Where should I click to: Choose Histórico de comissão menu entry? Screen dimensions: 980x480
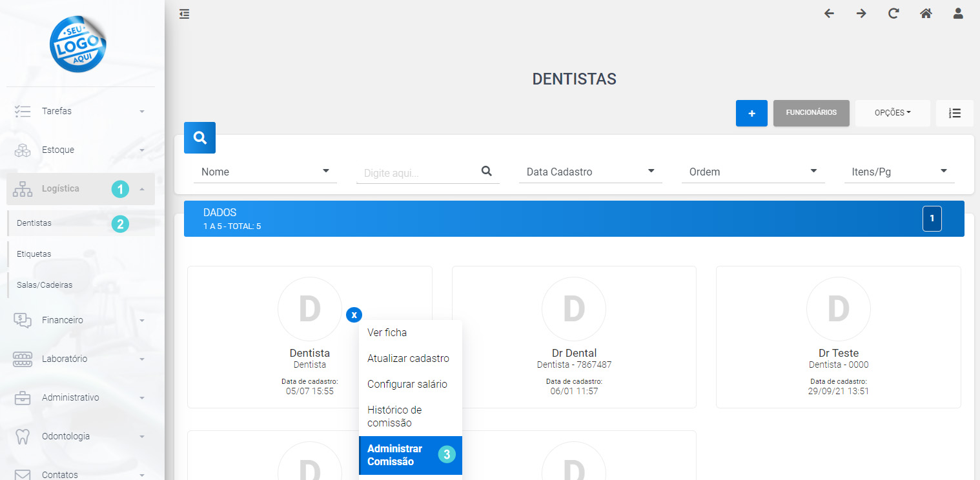[411, 417]
